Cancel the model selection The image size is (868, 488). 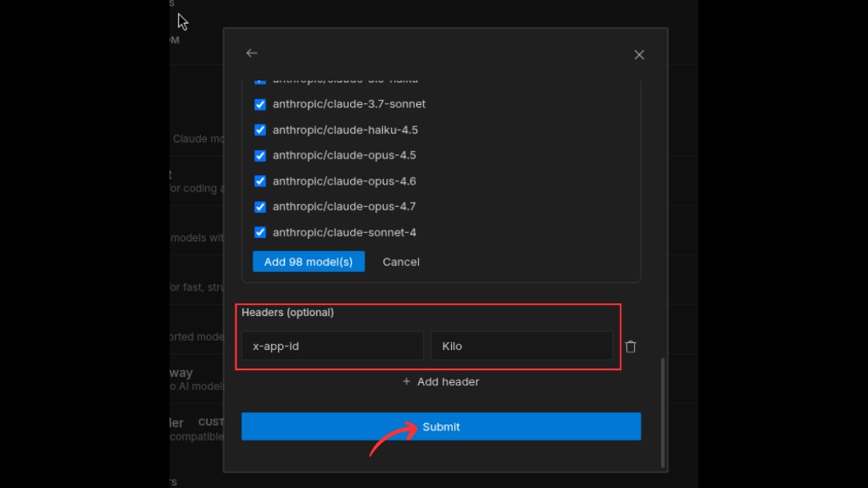pos(401,262)
